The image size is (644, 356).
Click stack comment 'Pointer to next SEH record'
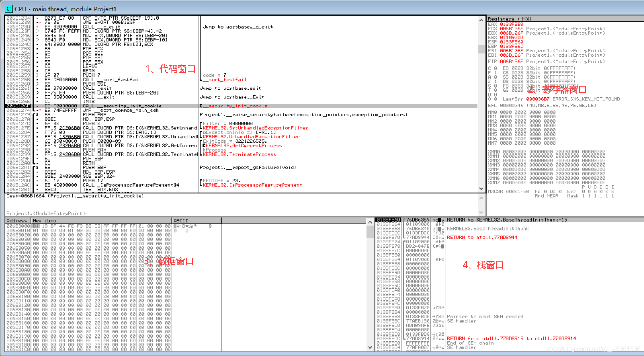tap(485, 317)
